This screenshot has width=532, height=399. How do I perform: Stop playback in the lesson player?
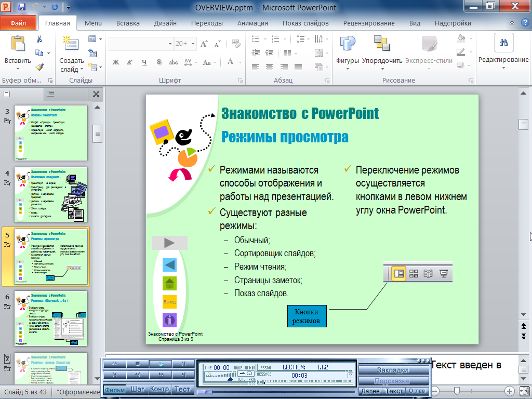coord(137,364)
